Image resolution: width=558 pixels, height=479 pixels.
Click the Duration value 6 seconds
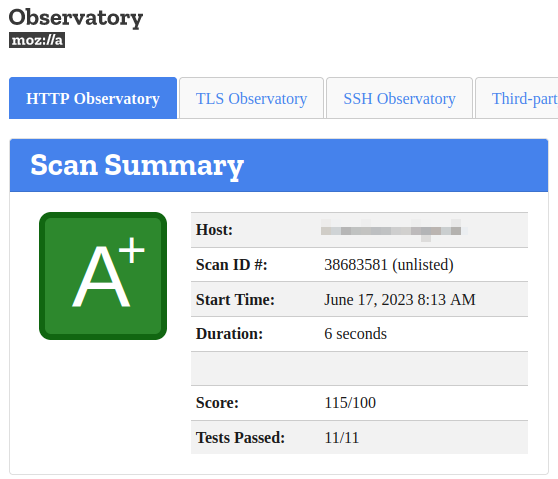point(356,334)
